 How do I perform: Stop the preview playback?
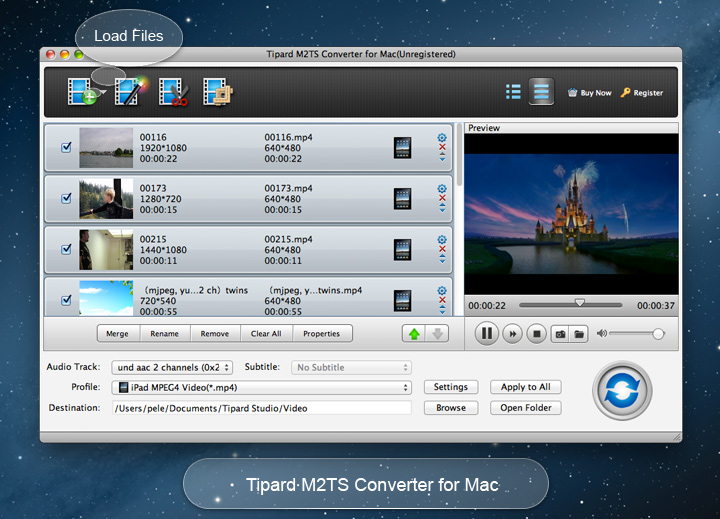pos(536,334)
